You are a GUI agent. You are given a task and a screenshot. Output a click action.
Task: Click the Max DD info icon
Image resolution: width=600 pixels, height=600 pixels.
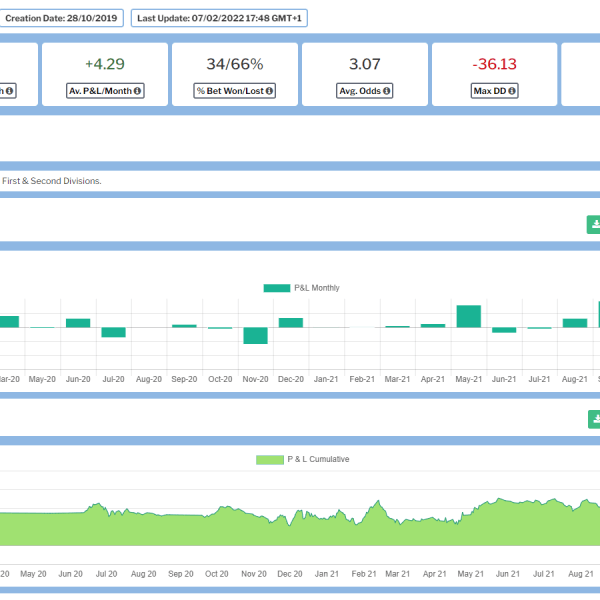(x=512, y=91)
